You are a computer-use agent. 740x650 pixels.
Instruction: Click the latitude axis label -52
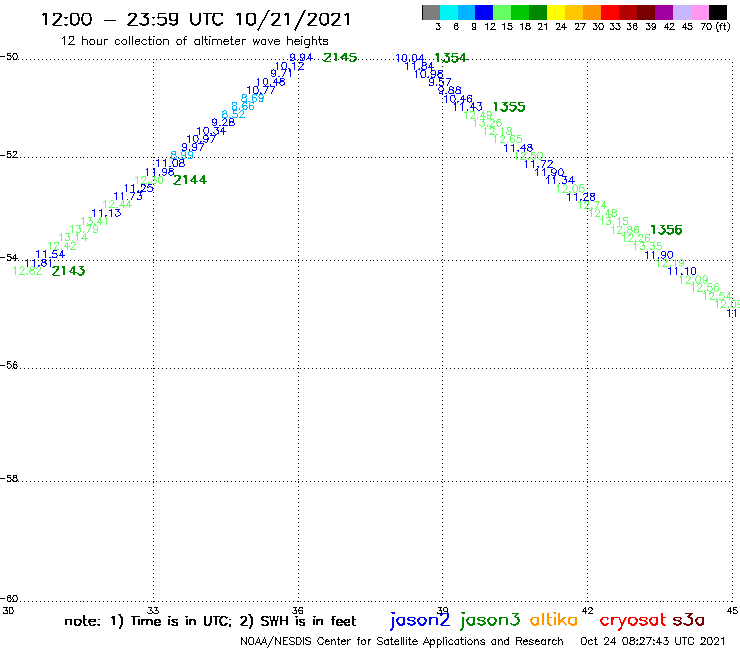9,155
